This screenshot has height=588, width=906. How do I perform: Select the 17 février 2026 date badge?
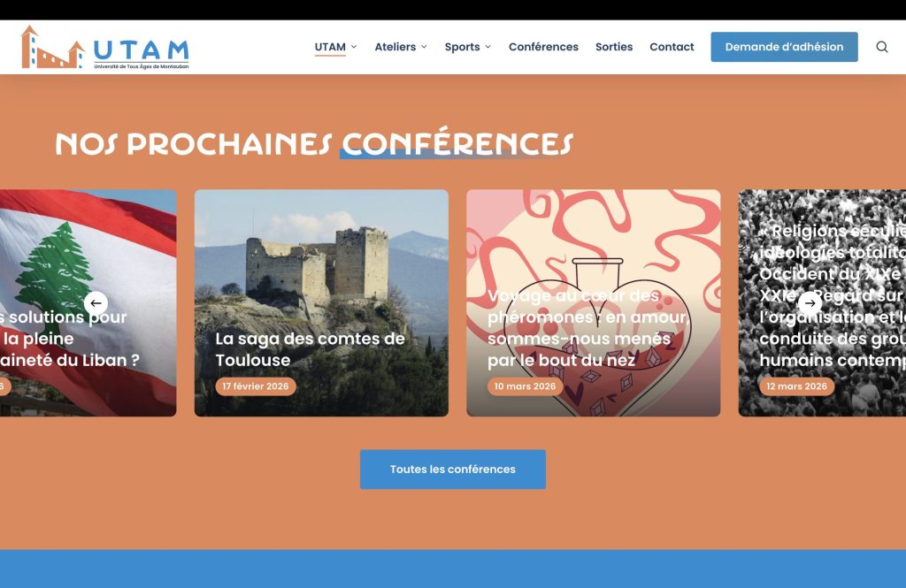pyautogui.click(x=256, y=386)
